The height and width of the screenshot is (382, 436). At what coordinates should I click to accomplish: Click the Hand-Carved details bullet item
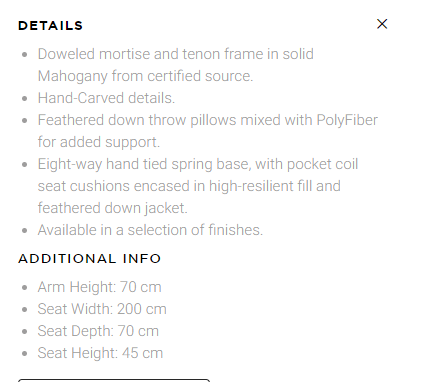pos(106,98)
